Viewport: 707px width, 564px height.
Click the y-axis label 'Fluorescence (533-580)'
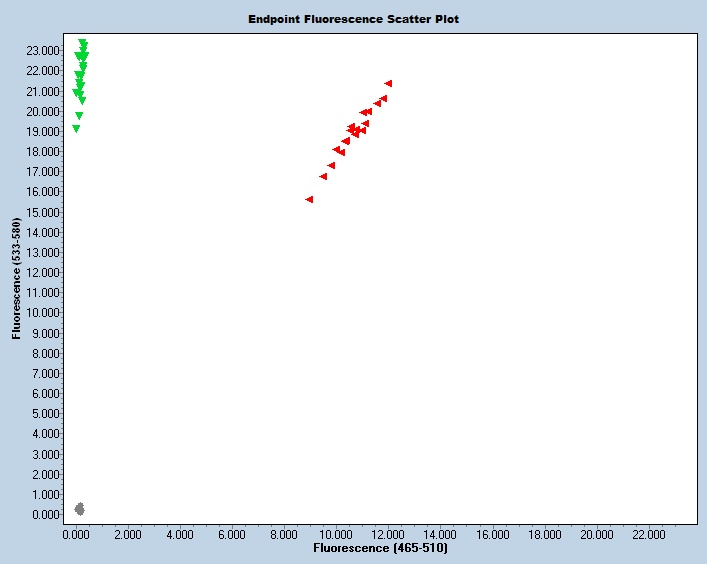(x=17, y=280)
